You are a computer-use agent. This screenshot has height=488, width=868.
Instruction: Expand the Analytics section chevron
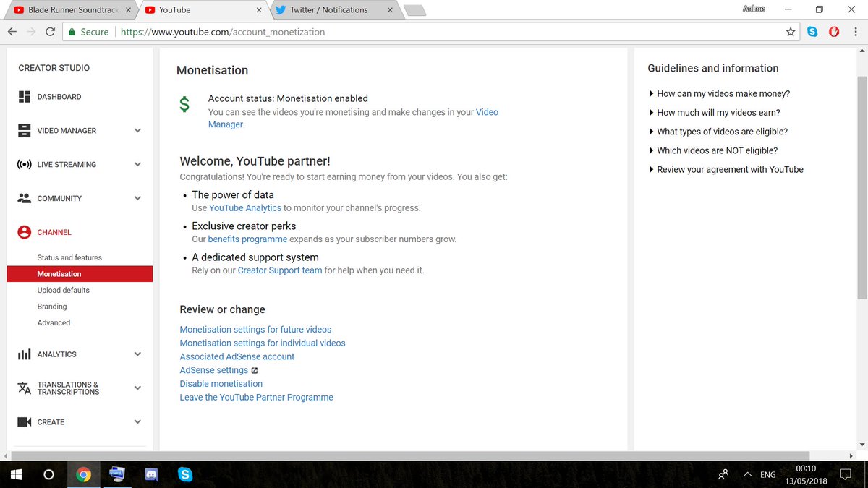[137, 354]
